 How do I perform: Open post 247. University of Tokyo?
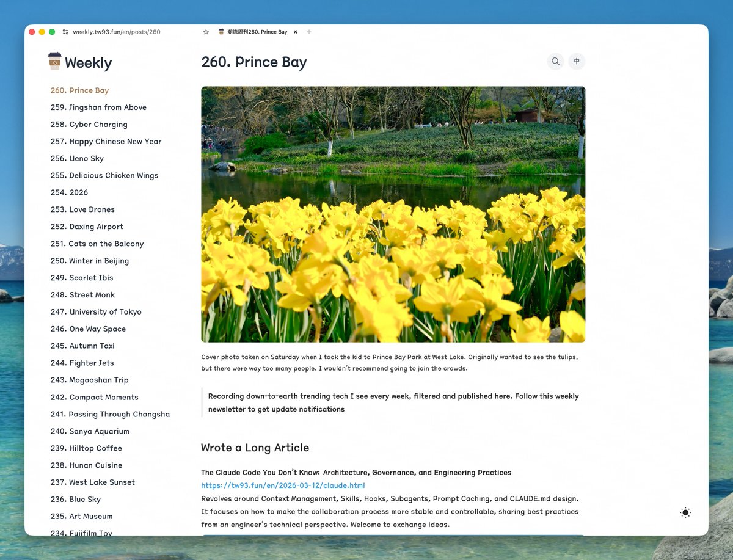pyautogui.click(x=96, y=312)
